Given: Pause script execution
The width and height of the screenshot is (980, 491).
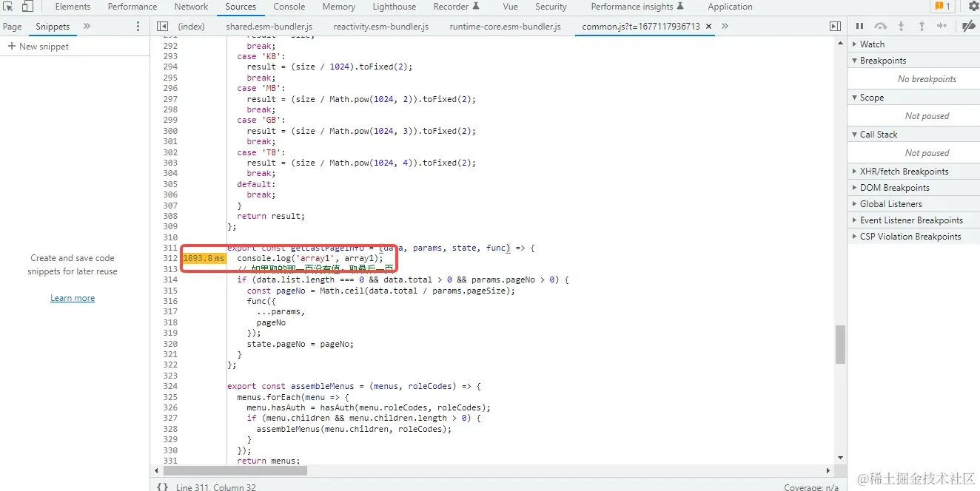Looking at the screenshot, I should [860, 26].
